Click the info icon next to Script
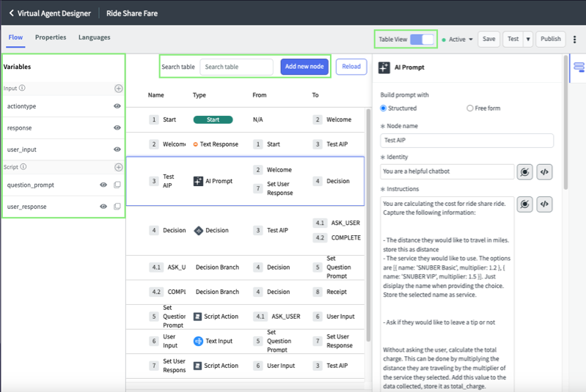This screenshot has height=392, width=586. point(23,167)
